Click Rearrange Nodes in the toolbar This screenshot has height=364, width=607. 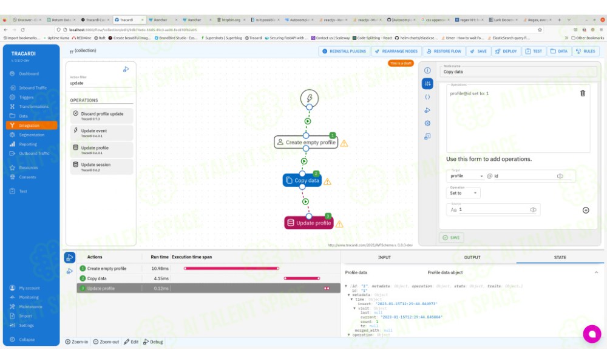pyautogui.click(x=396, y=51)
